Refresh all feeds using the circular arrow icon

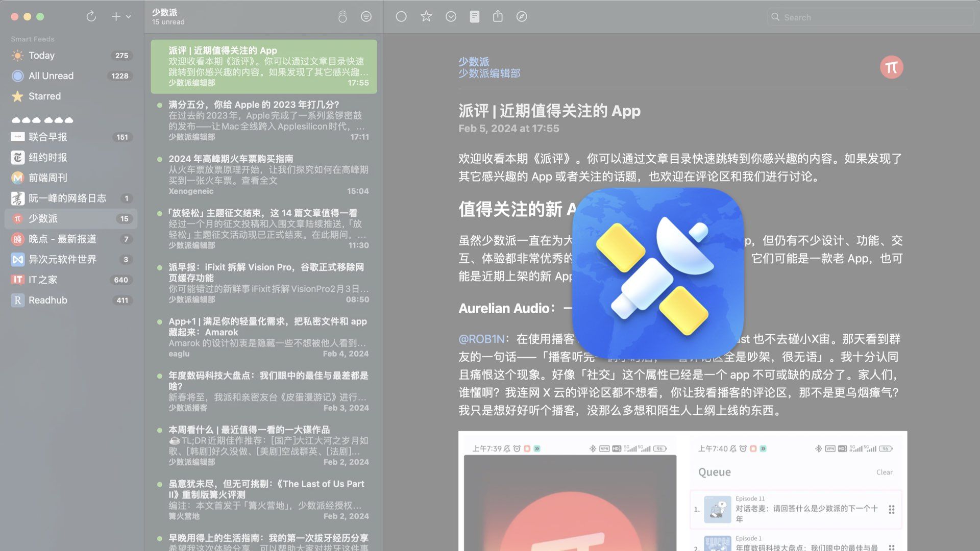[91, 16]
